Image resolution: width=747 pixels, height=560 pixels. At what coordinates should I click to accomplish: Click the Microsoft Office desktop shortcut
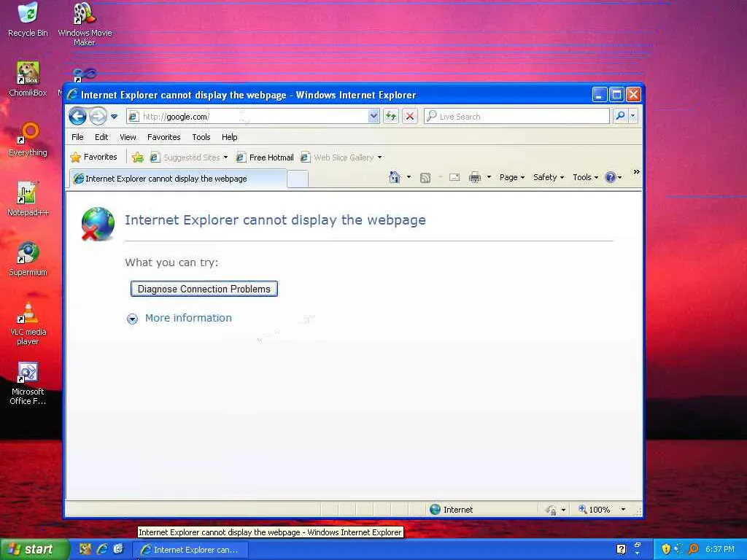[x=28, y=384]
